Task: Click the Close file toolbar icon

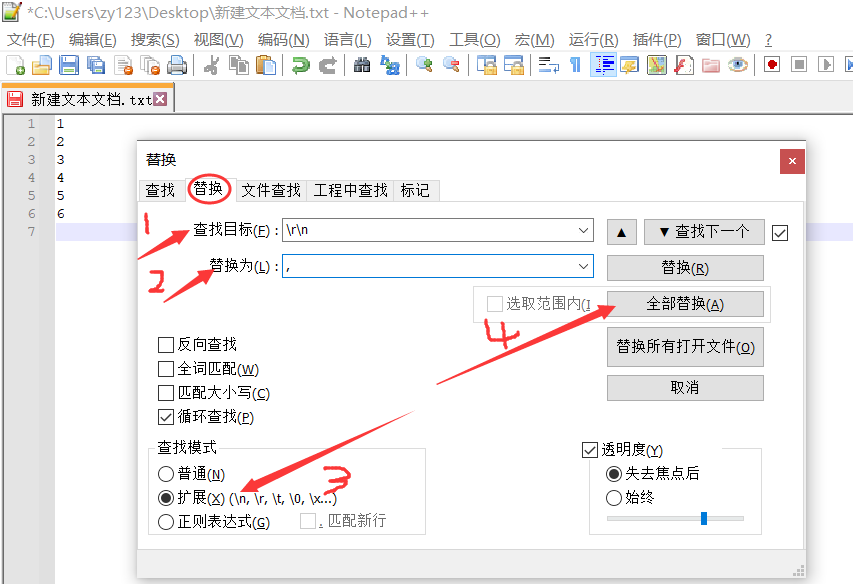Action: coord(123,65)
